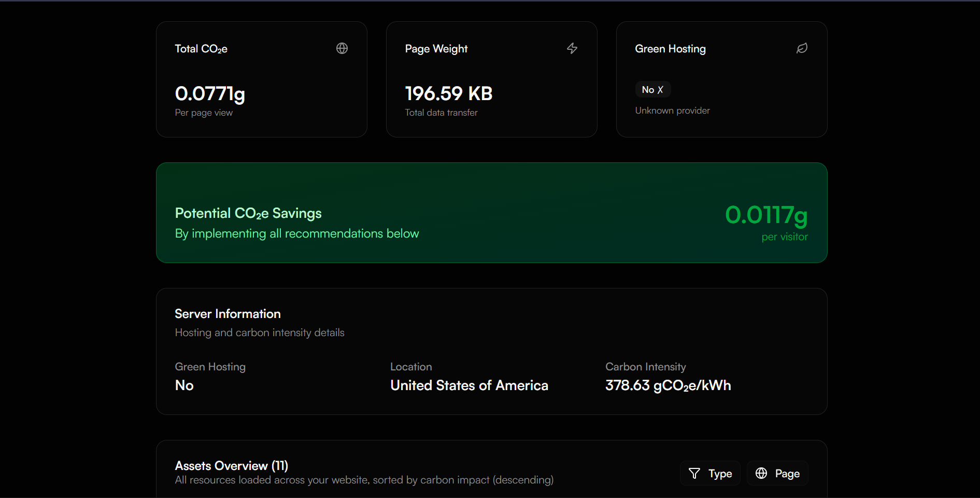The width and height of the screenshot is (980, 498).
Task: Click the lightning bolt icon on Page Weight card
Action: 572,48
